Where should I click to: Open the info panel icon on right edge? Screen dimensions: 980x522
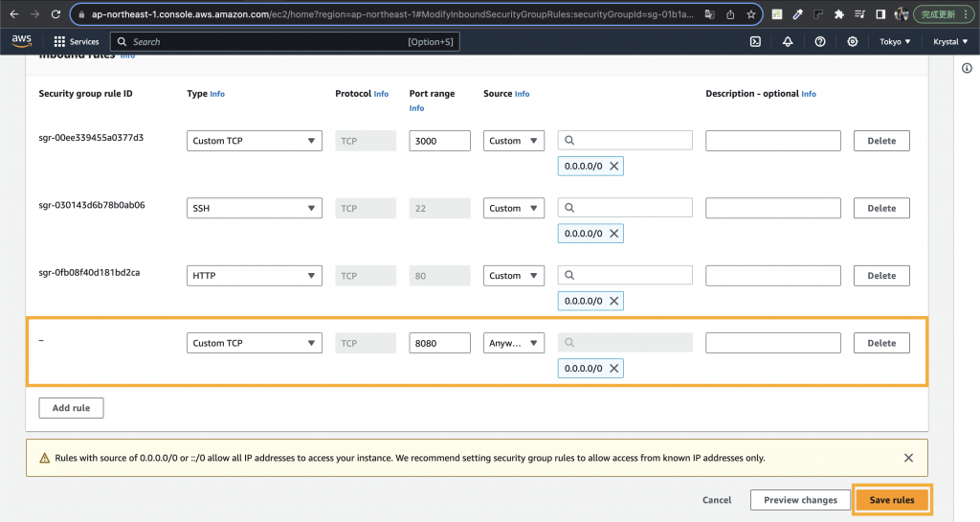click(x=967, y=68)
